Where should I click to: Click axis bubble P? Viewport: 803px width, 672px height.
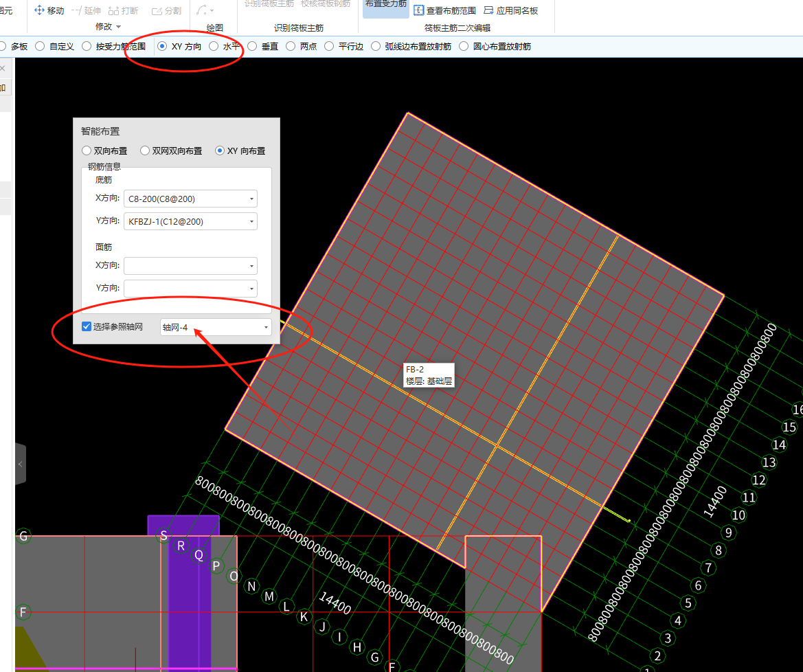point(216,566)
